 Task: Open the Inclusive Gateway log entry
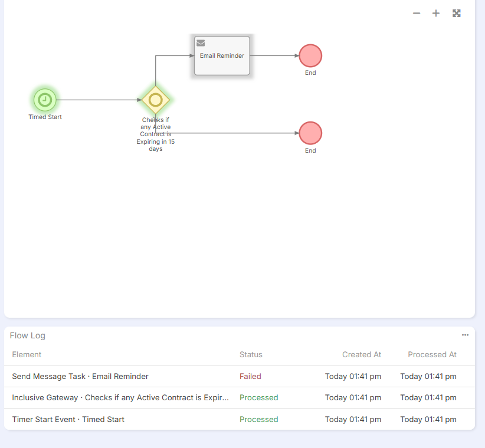[x=120, y=397]
